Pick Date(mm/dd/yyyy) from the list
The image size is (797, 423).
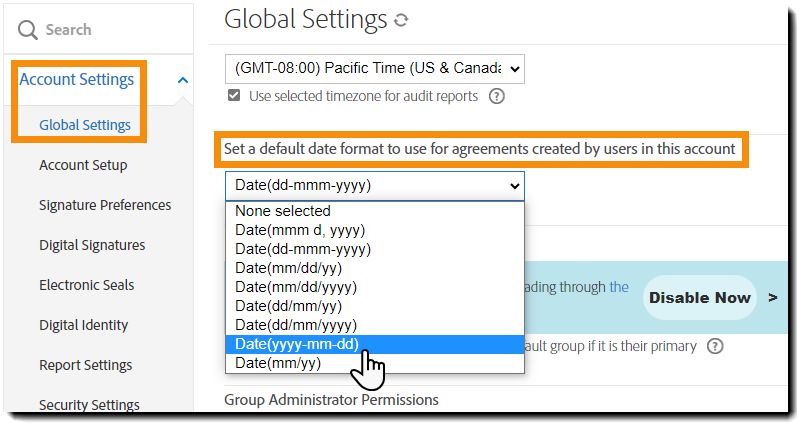pyautogui.click(x=296, y=287)
